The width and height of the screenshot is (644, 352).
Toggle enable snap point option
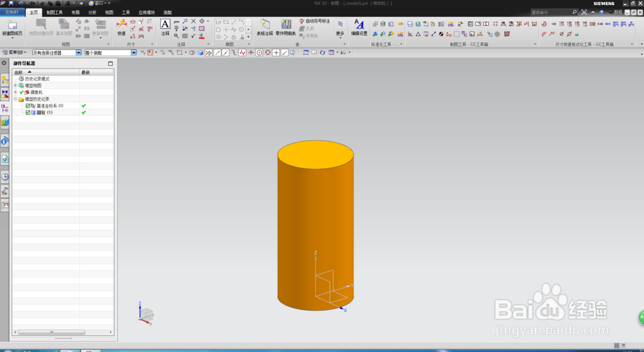tap(209, 53)
